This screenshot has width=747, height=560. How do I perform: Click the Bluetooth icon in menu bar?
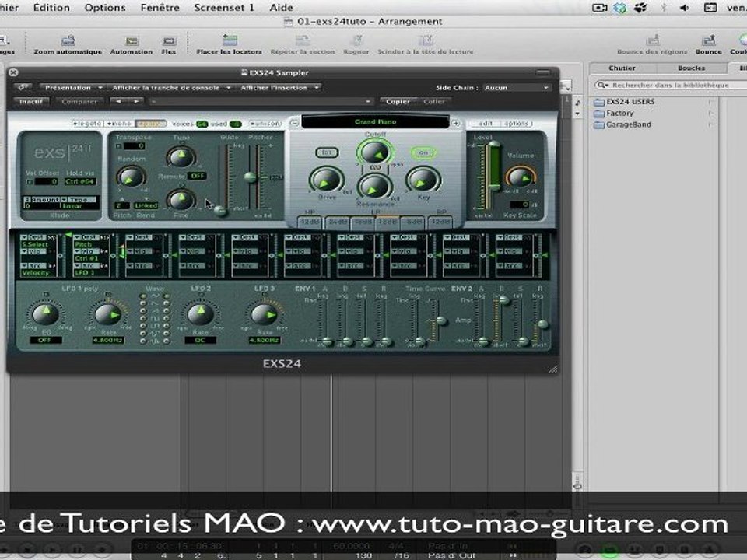tap(663, 8)
